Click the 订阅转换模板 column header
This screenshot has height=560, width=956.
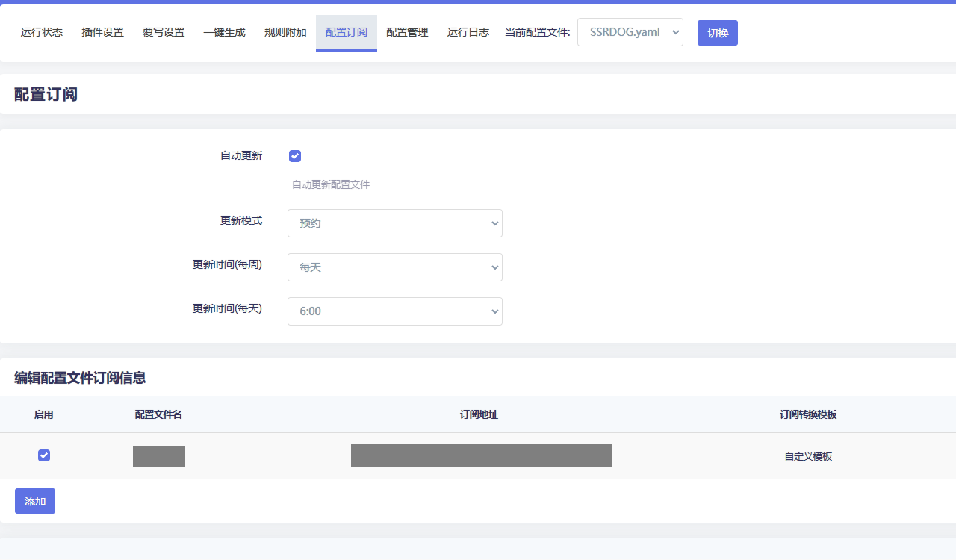[808, 414]
